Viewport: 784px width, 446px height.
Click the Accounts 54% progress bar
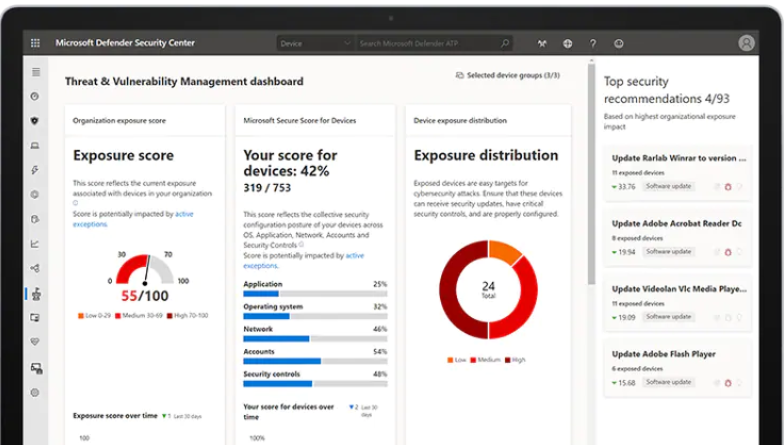point(315,361)
